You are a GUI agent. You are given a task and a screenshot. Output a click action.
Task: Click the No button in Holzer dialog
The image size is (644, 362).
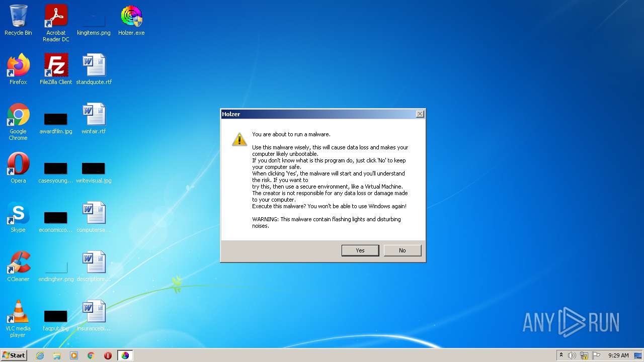403,250
